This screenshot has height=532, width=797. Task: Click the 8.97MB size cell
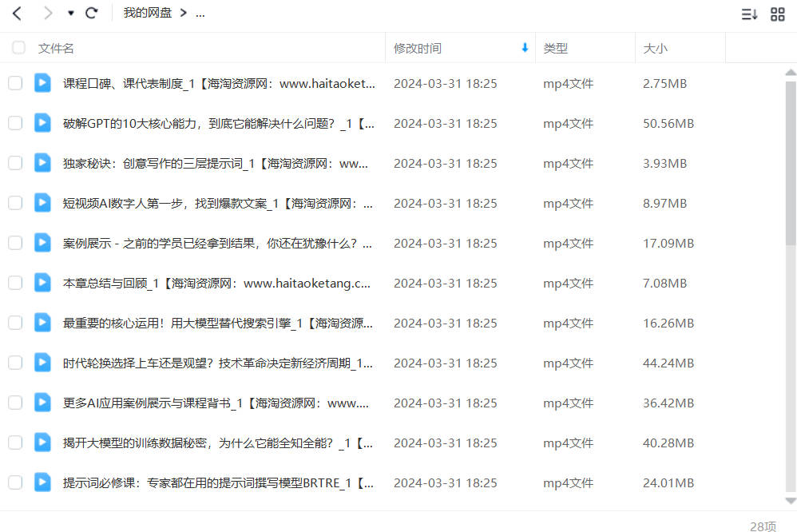pyautogui.click(x=665, y=204)
